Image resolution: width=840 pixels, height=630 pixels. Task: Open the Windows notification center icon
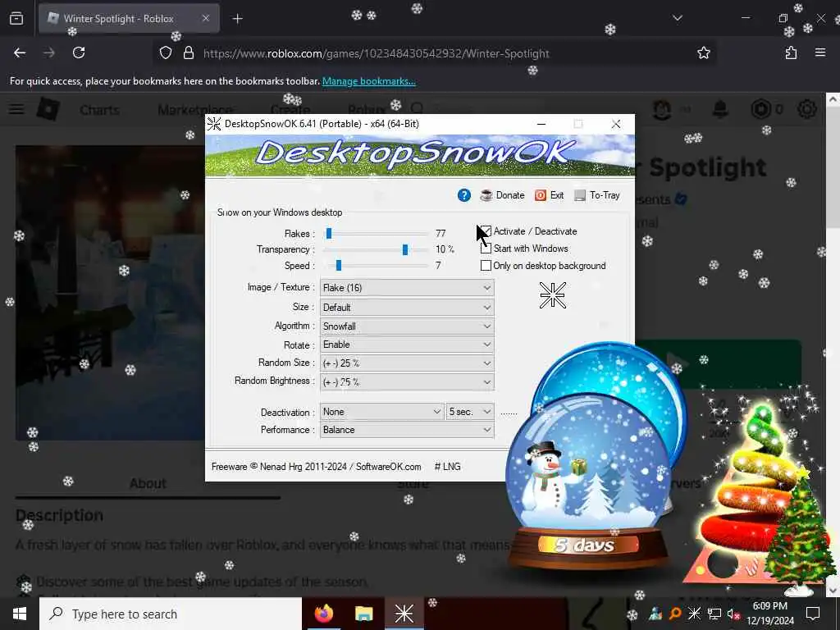813,614
